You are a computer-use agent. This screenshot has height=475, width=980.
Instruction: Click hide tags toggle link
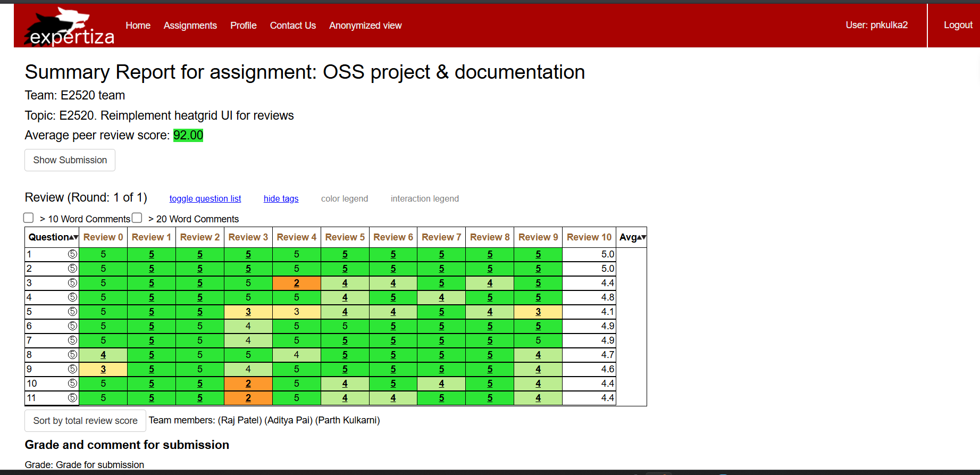pyautogui.click(x=281, y=199)
